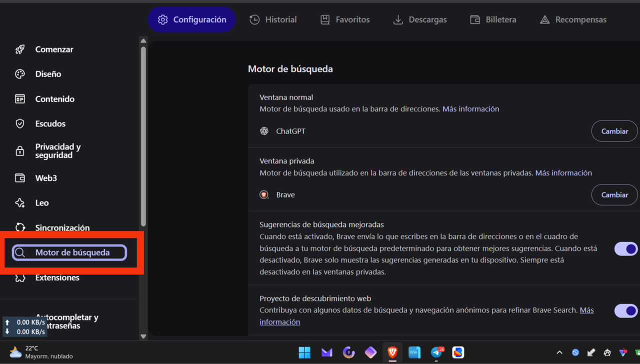
Task: Click the Descargas download arrow icon
Action: pyautogui.click(x=398, y=19)
